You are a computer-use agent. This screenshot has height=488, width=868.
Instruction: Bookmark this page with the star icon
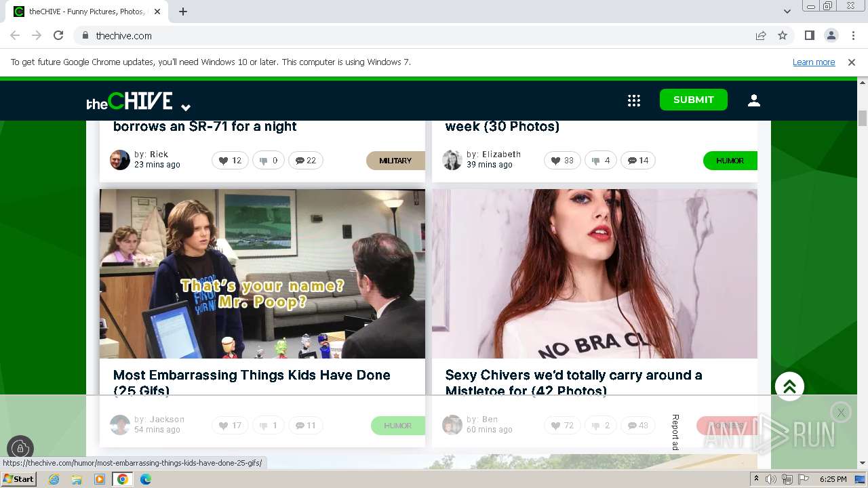click(783, 35)
